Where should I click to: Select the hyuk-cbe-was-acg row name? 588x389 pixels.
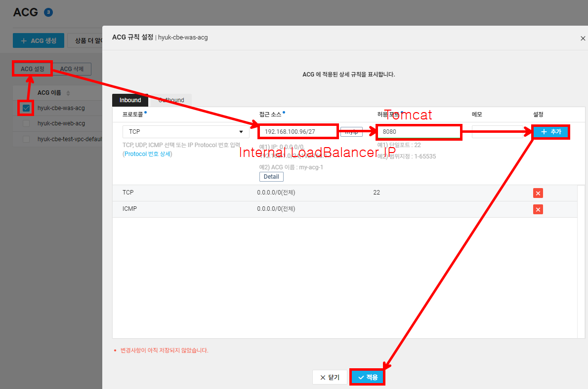[61, 108]
